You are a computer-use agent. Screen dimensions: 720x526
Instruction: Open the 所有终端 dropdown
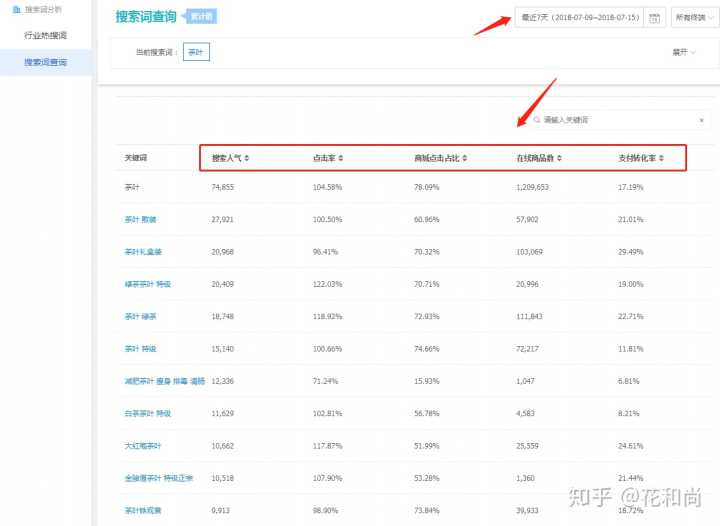693,18
